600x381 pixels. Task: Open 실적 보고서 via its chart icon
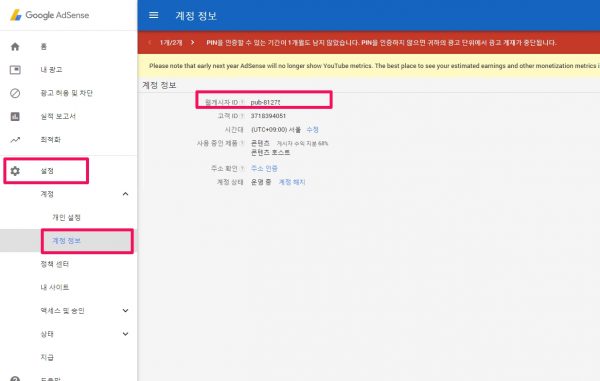pyautogui.click(x=15, y=116)
